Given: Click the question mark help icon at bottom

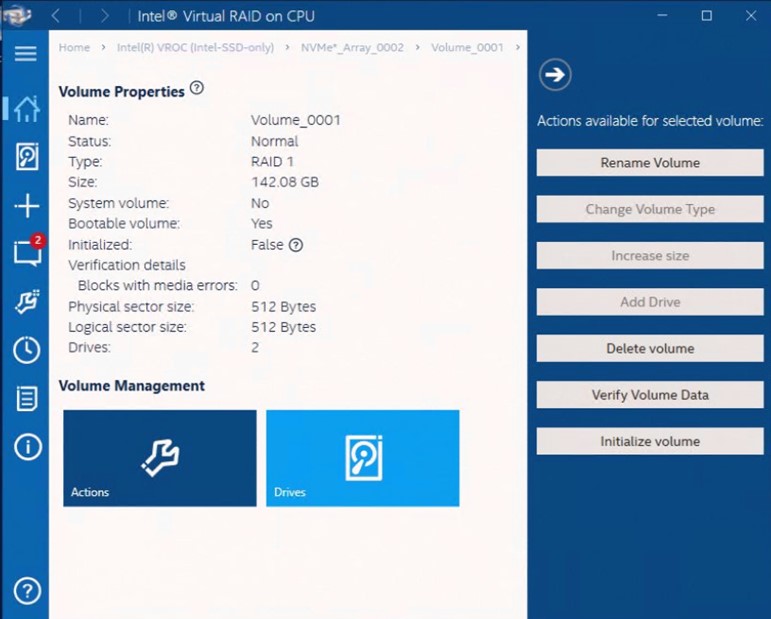Looking at the screenshot, I should click(x=26, y=590).
